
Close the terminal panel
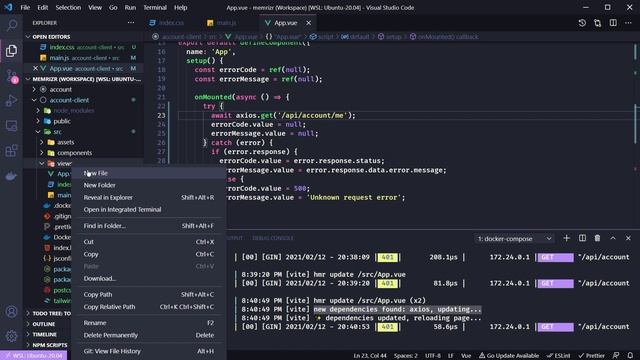coord(628,238)
